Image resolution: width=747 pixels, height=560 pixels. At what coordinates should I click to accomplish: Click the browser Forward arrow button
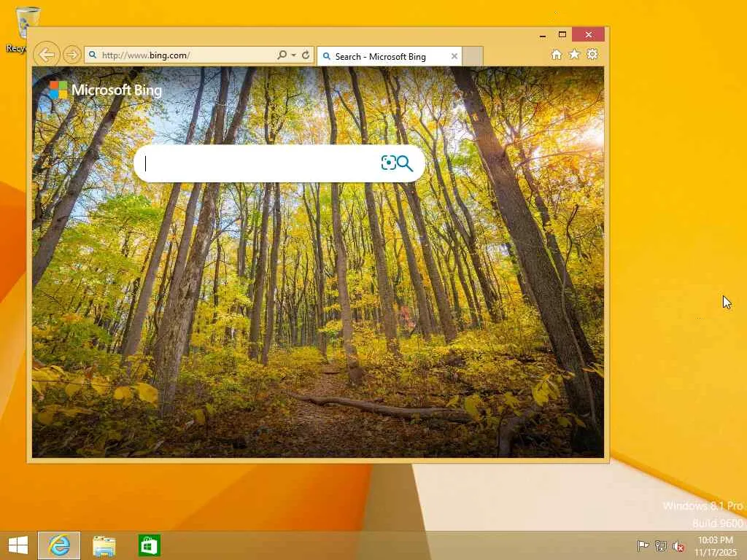coord(72,55)
